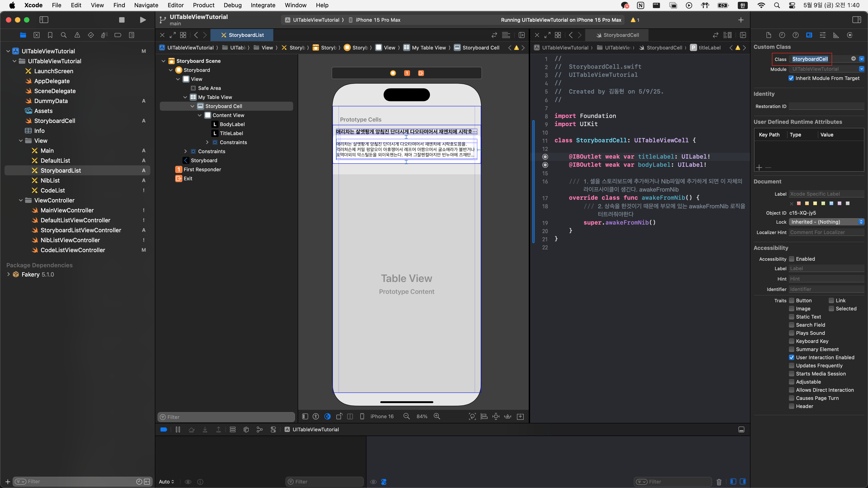
Task: Open the Integrate menu
Action: (x=263, y=5)
